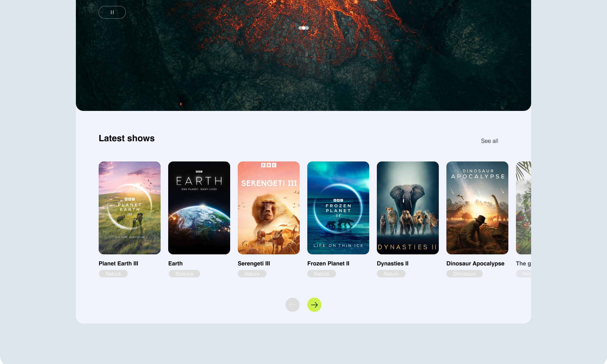Image resolution: width=607 pixels, height=364 pixels.
Task: Pause the hero video playback
Action: [112, 12]
